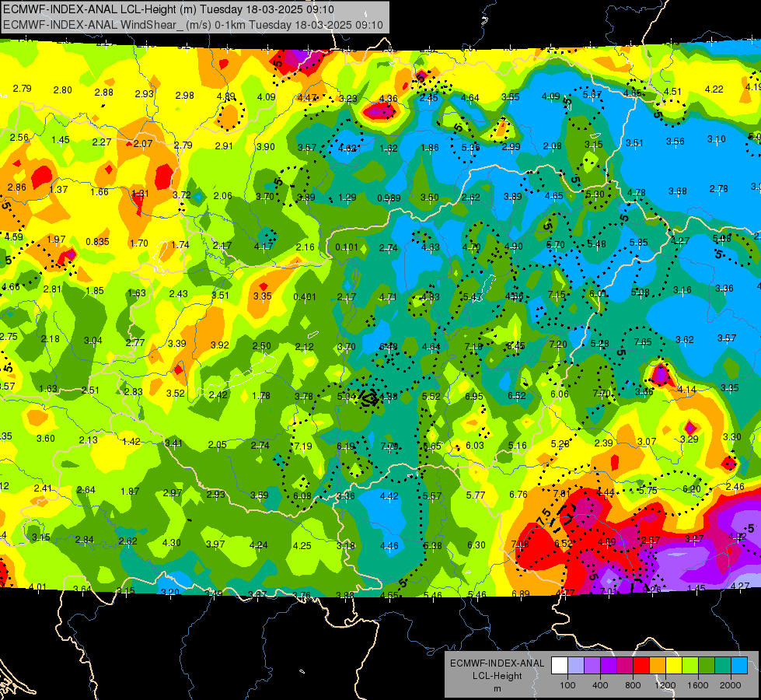Screen dimensions: 761x700
Task: Click the wind shear value 2.88
Action: 104,93
